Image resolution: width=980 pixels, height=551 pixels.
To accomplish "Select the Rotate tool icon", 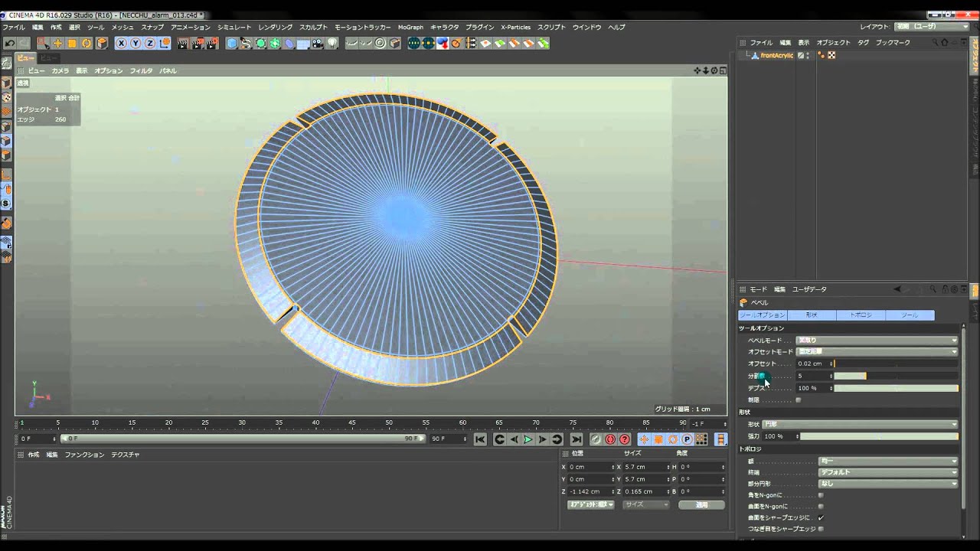I will 87,44.
